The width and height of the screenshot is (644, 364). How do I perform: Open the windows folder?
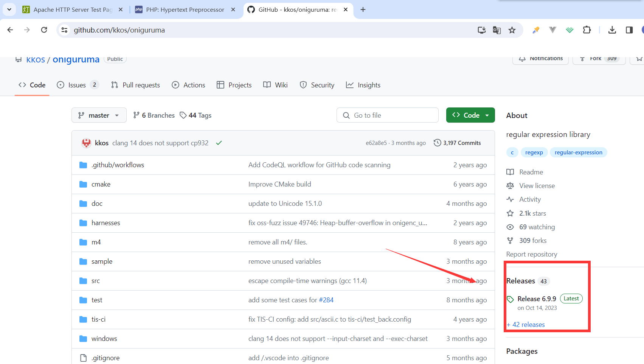pos(104,339)
